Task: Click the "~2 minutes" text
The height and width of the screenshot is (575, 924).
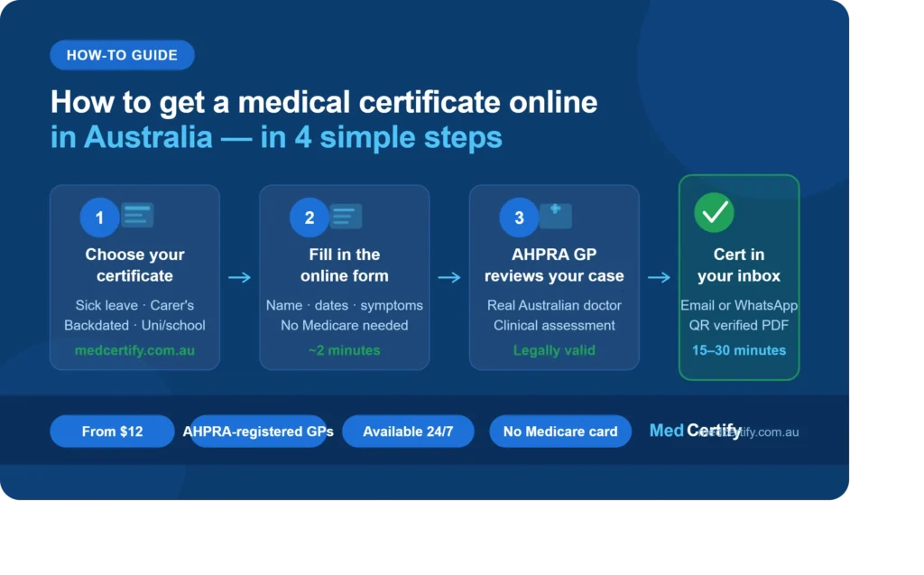Action: coord(344,350)
